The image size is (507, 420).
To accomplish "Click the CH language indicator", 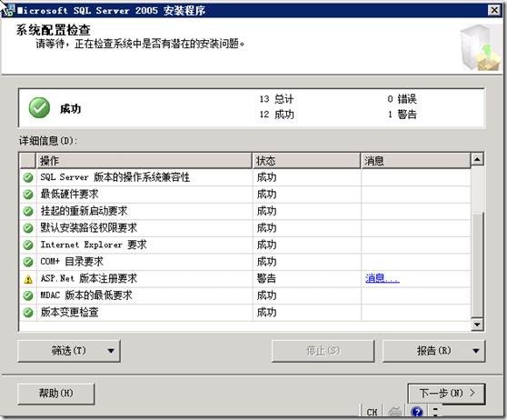I will point(372,412).
